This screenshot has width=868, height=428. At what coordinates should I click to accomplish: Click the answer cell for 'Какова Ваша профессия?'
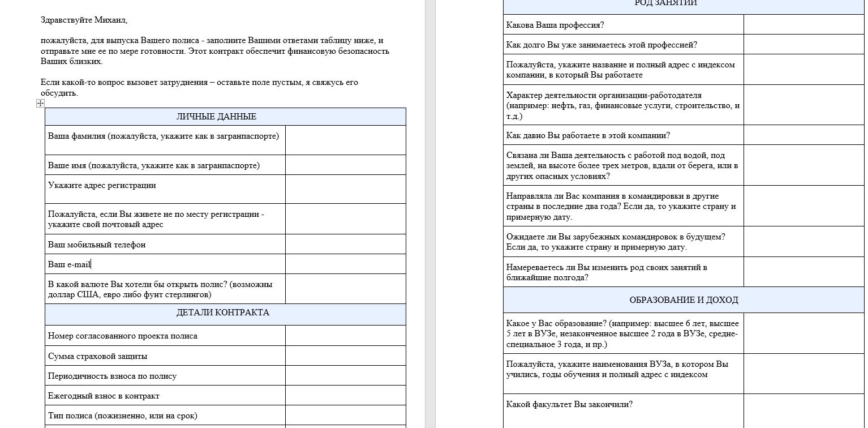[804, 24]
